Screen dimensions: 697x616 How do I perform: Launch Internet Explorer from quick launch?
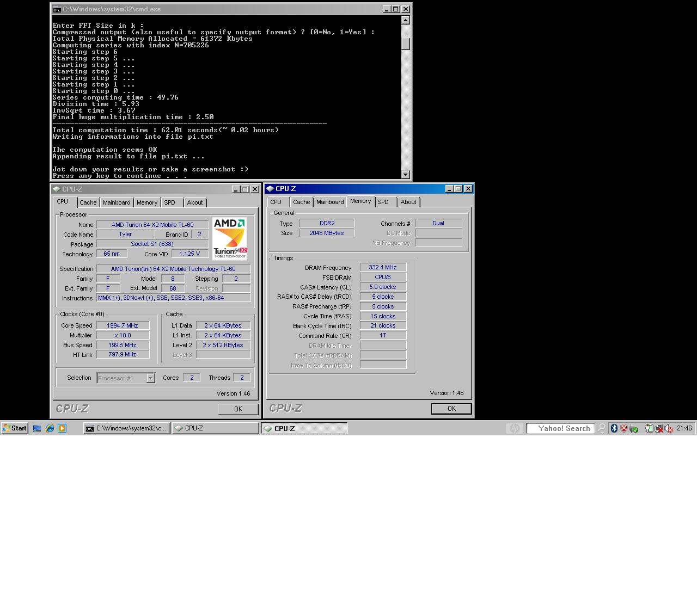pos(50,428)
